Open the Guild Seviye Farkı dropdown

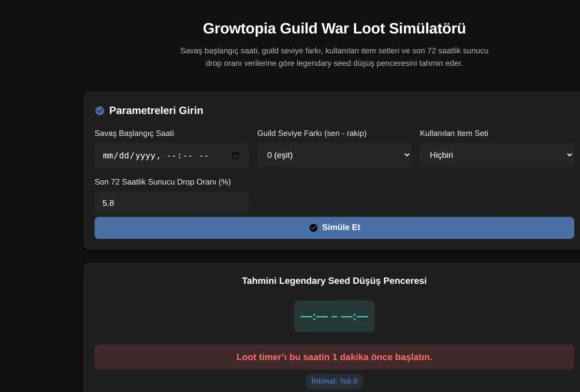334,155
